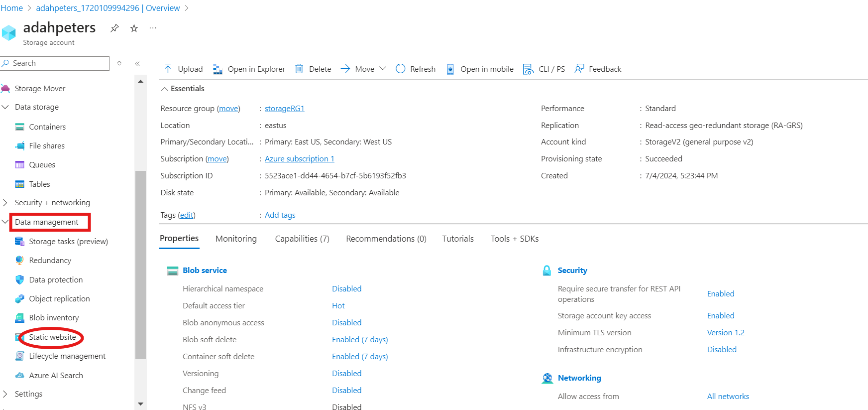Click the Move arrow icon
Screen dimensions: 868x410
(x=345, y=69)
